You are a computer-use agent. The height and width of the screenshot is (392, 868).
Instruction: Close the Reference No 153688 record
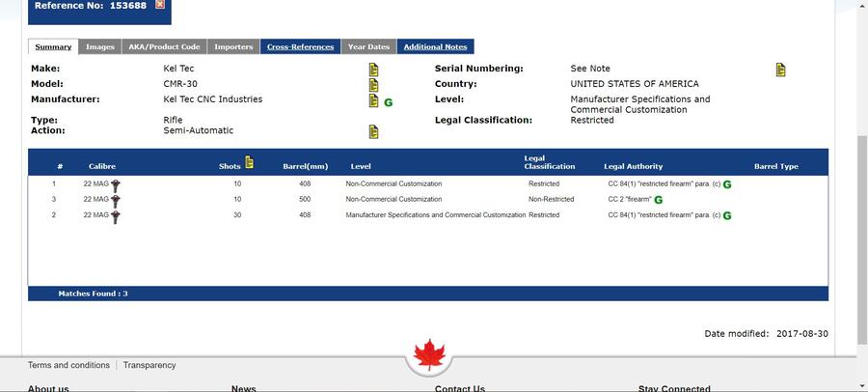[159, 5]
